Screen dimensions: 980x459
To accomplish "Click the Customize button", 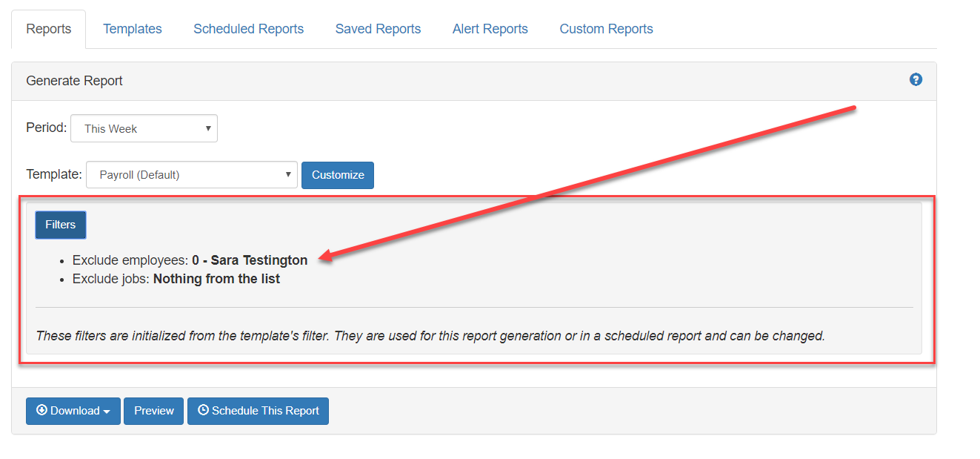I will point(338,175).
